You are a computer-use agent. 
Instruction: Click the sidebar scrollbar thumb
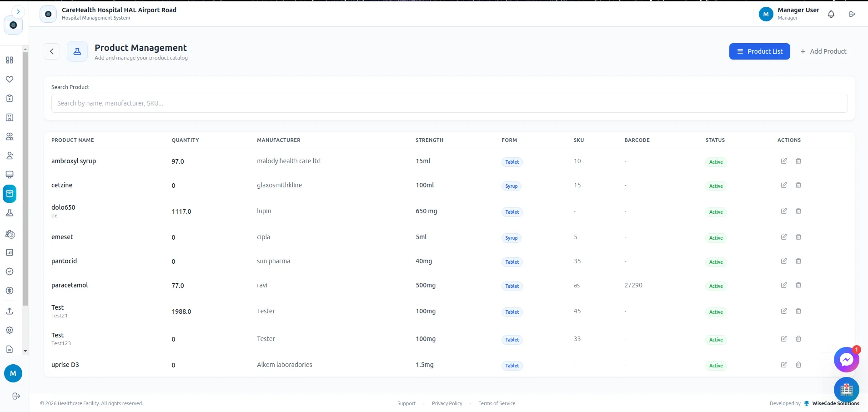[25, 179]
